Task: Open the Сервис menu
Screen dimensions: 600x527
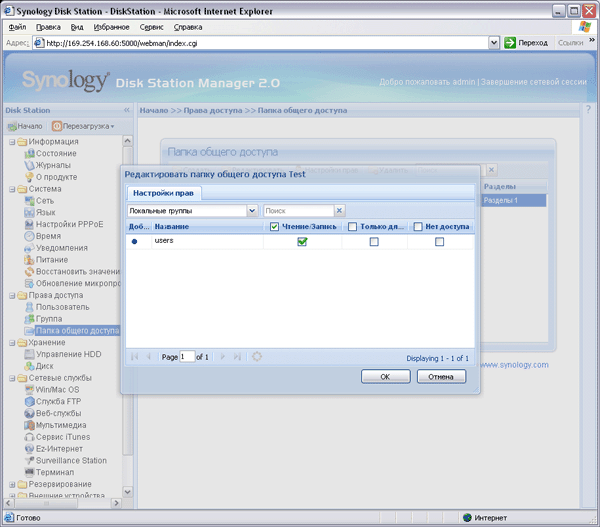Action: point(152,27)
